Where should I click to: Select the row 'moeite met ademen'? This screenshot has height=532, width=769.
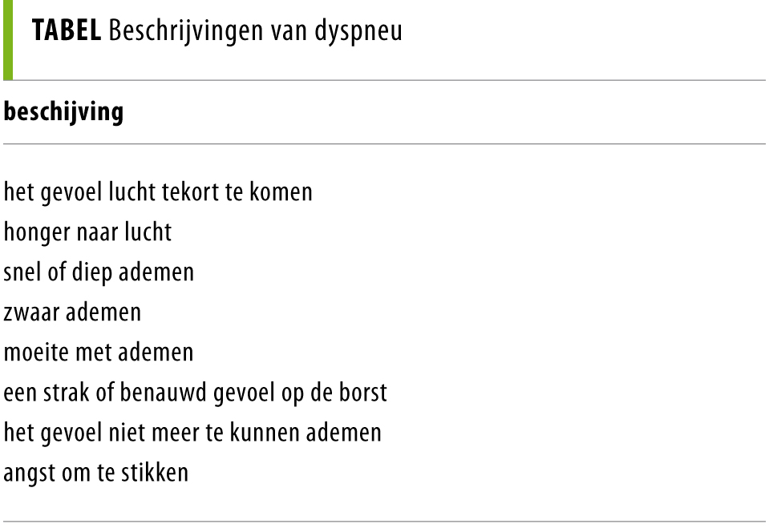(x=99, y=352)
